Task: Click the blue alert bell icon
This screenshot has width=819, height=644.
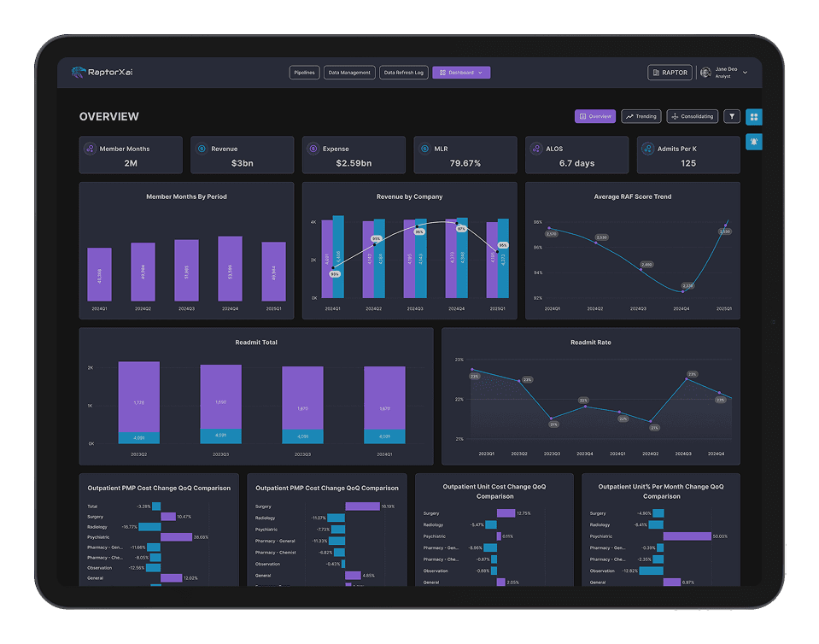Action: (754, 142)
